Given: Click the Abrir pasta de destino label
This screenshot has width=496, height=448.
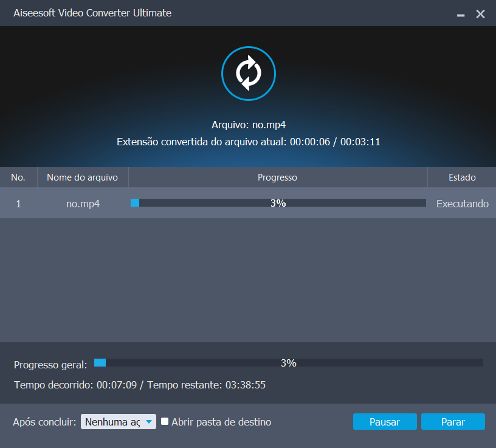Looking at the screenshot, I should pos(221,422).
